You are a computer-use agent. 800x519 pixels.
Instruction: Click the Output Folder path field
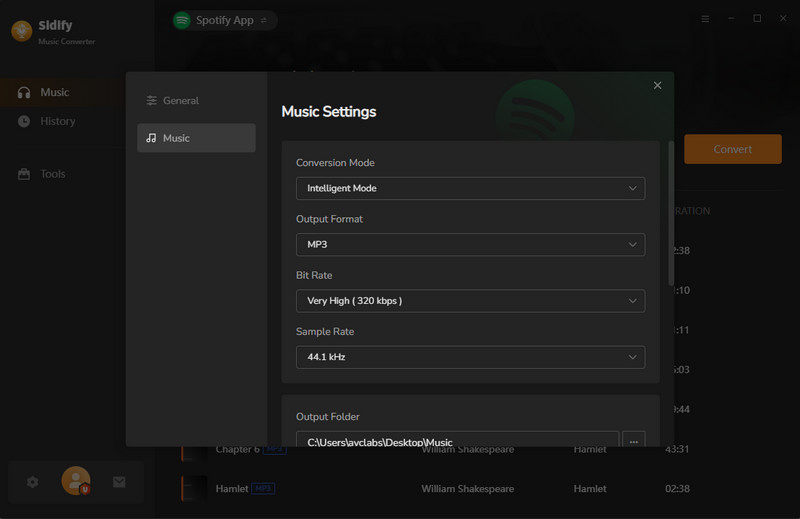(x=457, y=440)
